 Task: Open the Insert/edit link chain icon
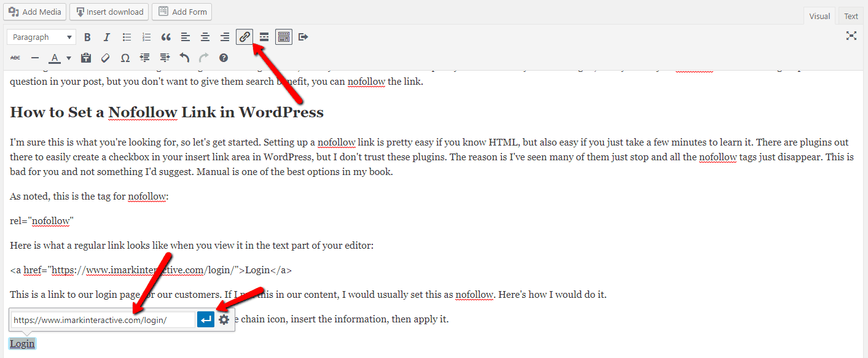244,37
